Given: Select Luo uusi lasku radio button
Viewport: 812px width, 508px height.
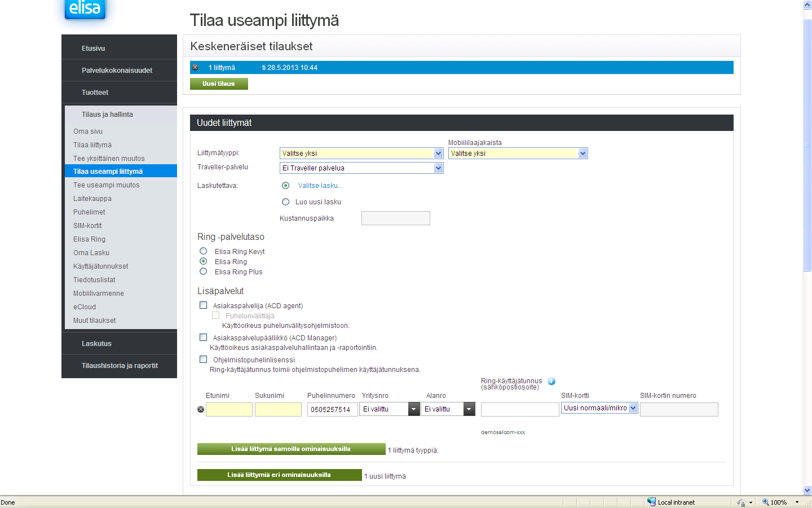Looking at the screenshot, I should pyautogui.click(x=286, y=202).
